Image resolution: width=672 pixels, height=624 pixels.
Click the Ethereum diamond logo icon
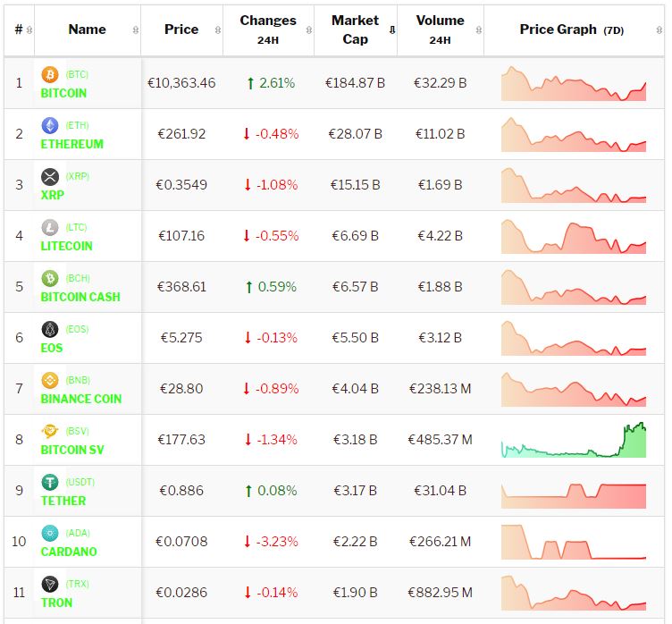pos(50,126)
